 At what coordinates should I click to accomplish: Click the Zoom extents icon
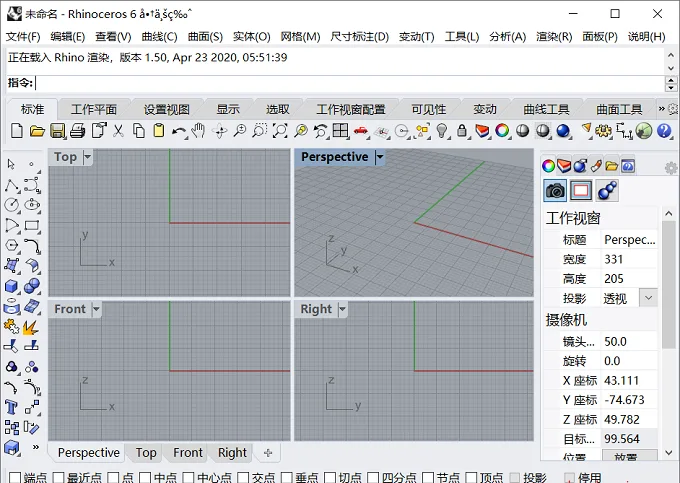(x=280, y=131)
